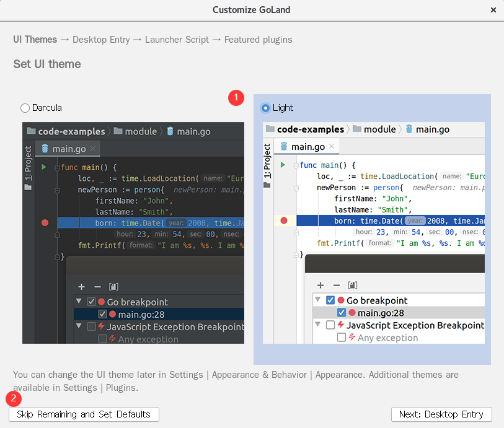Click the Desktop Entry step in breadcrumb
The image size is (504, 428).
tap(101, 40)
